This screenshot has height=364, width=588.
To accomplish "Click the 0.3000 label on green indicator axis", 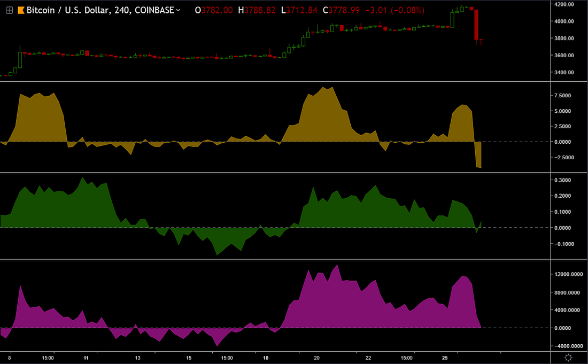I will coord(562,180).
